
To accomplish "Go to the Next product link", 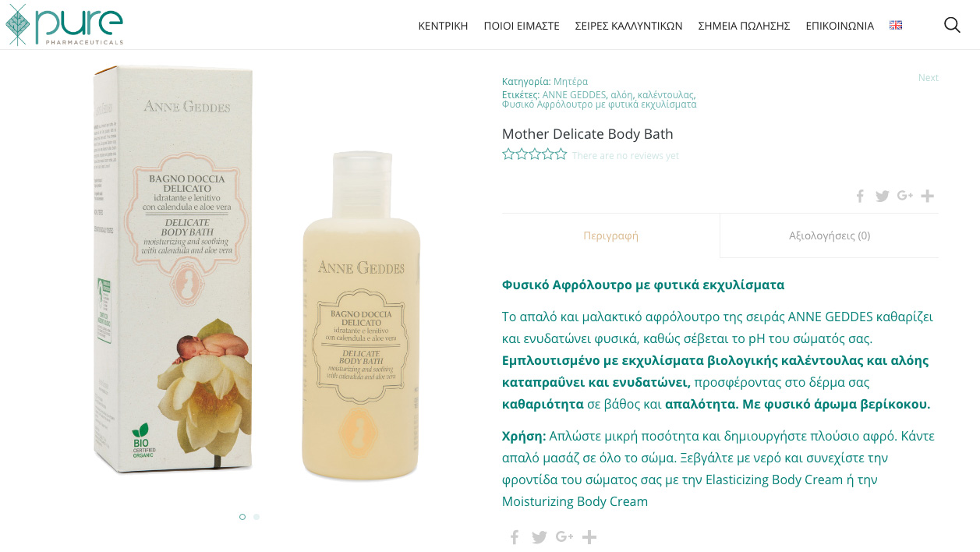I will coord(929,78).
